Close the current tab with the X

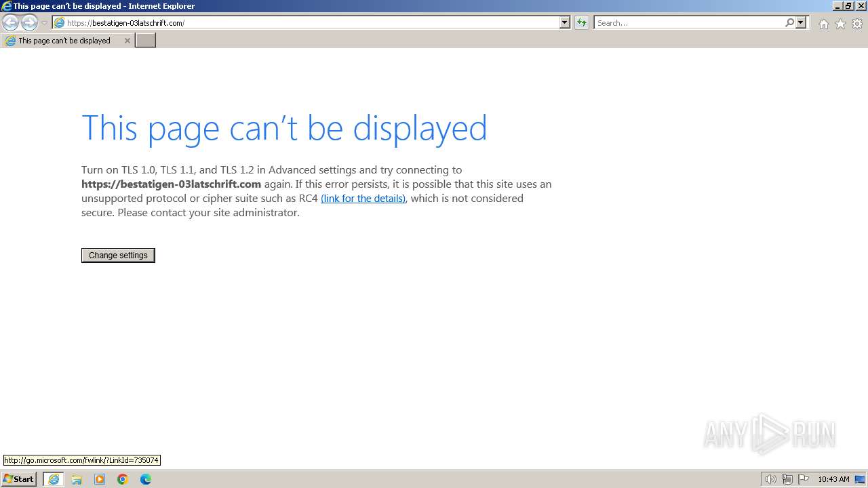pos(127,41)
